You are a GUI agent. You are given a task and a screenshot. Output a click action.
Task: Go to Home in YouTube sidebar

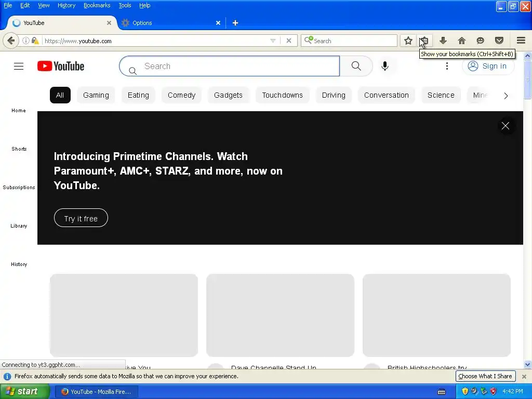19,111
